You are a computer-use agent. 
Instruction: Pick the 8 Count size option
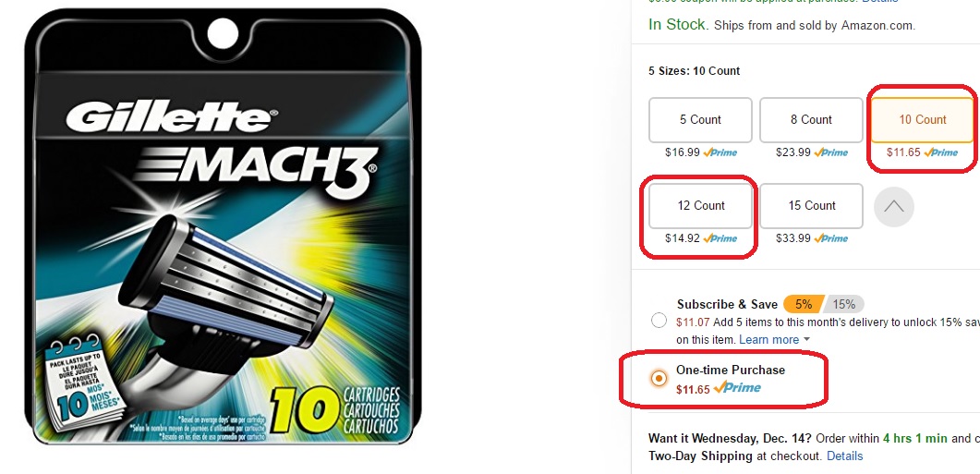pyautogui.click(x=811, y=119)
